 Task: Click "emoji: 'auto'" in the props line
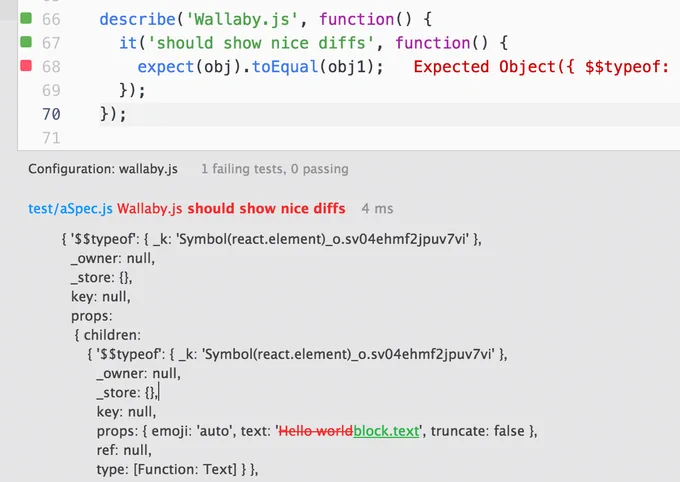coord(190,431)
